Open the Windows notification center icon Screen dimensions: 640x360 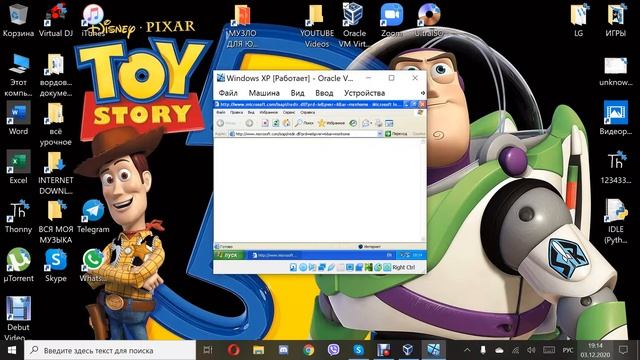(x=623, y=350)
